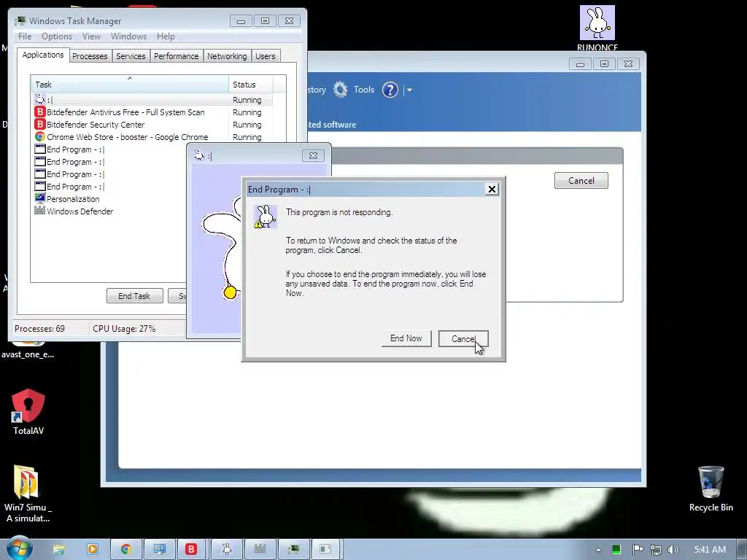Open the RUNONCE bunny desktop icon
747x560 pixels.
coord(597,28)
